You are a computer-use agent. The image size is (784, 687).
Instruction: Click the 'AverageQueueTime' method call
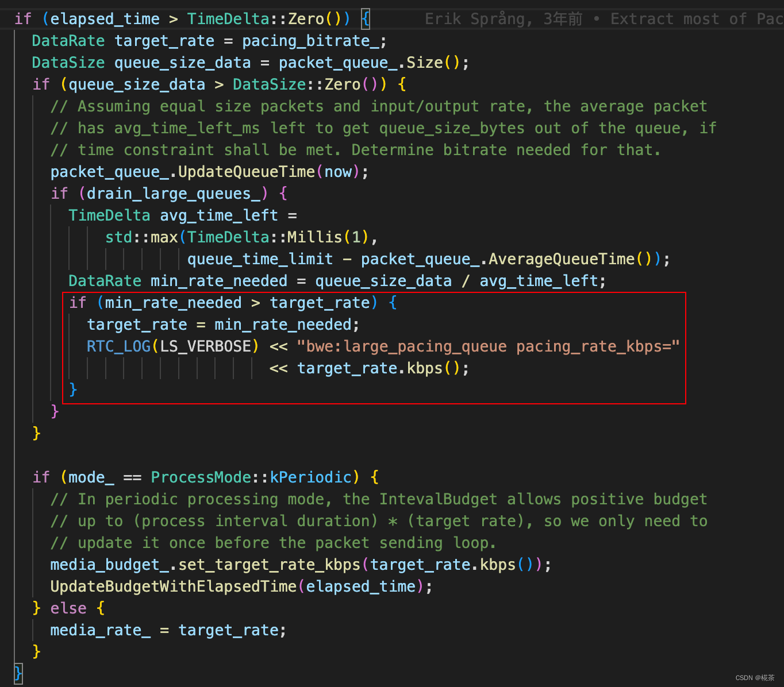[x=561, y=259]
